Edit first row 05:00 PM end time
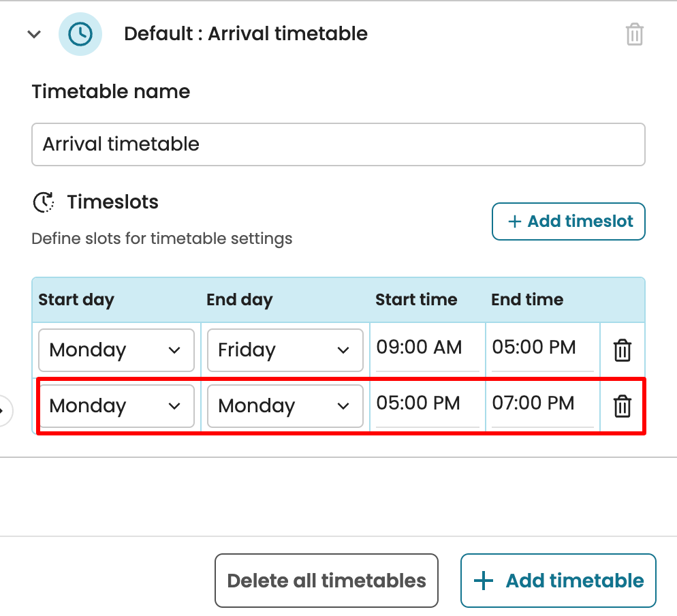 pos(542,348)
